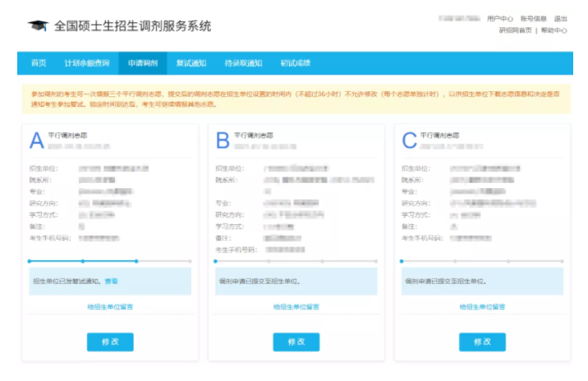Log out using the 退出 link

[561, 18]
